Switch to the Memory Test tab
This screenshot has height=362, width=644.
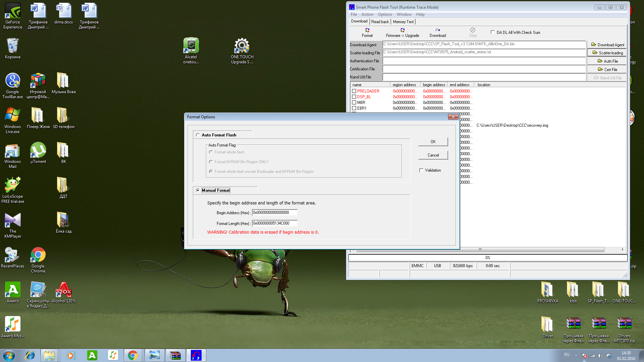click(x=403, y=22)
